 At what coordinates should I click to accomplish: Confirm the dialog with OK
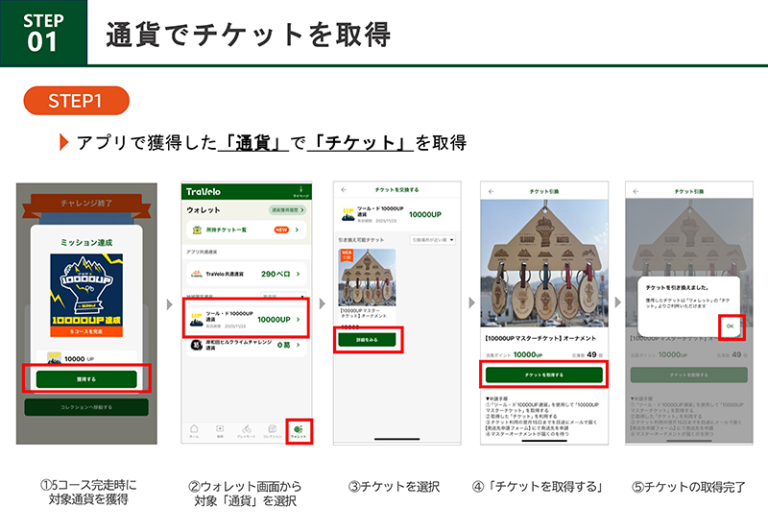coord(729,326)
